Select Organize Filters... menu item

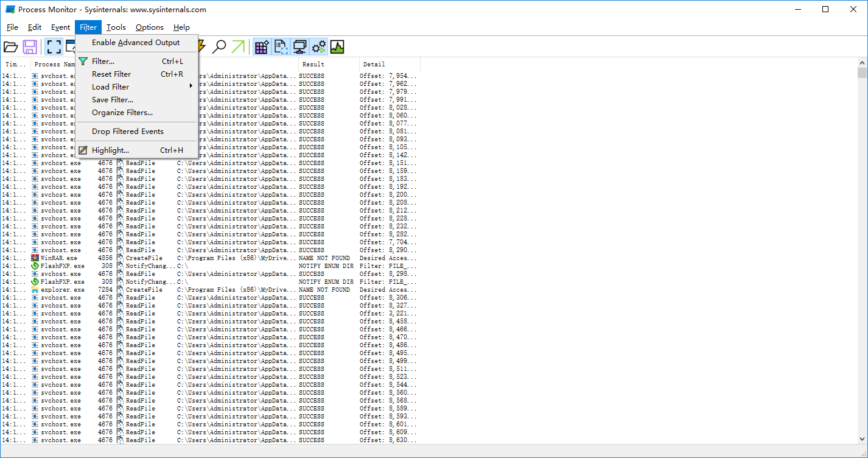click(122, 112)
